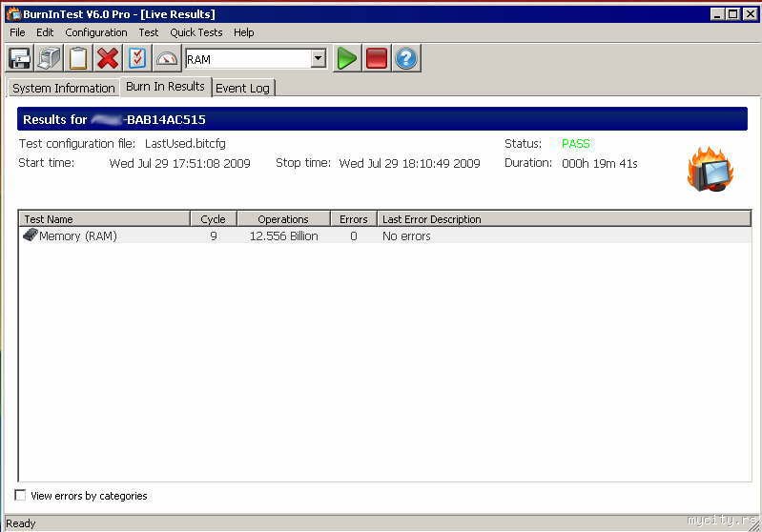This screenshot has height=532, width=762.
Task: Enable View errors by categories checkbox
Action: [21, 496]
